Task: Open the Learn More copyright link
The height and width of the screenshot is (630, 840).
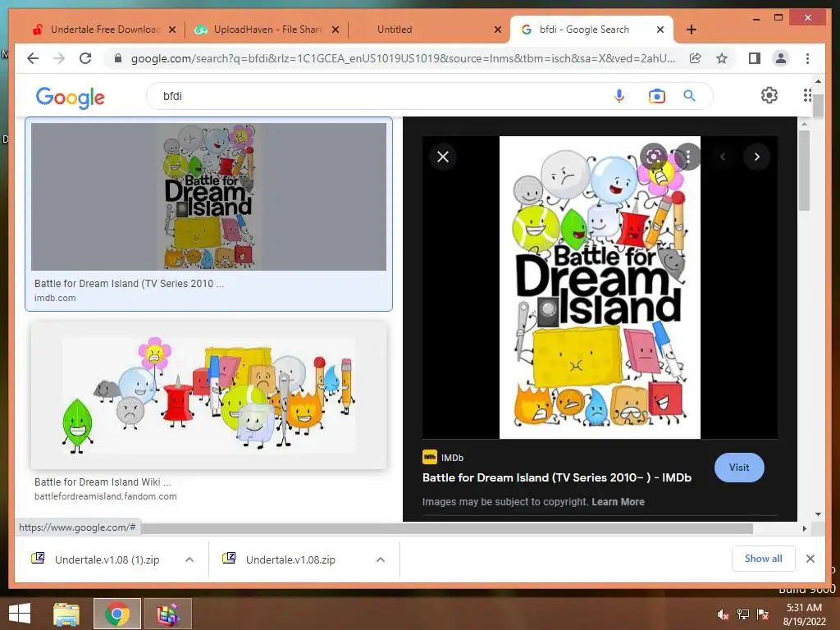Action: coord(618,502)
